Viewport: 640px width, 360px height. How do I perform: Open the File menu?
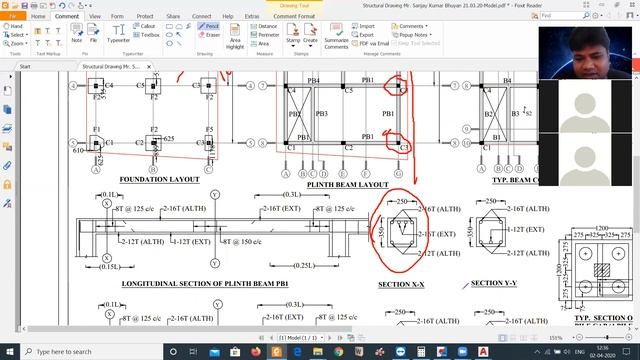13,16
